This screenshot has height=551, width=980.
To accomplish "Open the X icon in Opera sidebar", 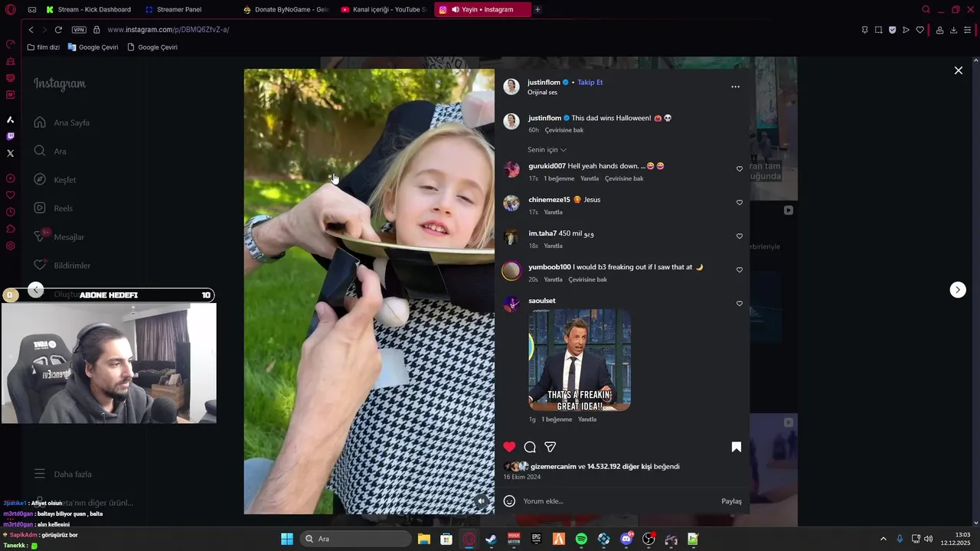I will tap(10, 153).
